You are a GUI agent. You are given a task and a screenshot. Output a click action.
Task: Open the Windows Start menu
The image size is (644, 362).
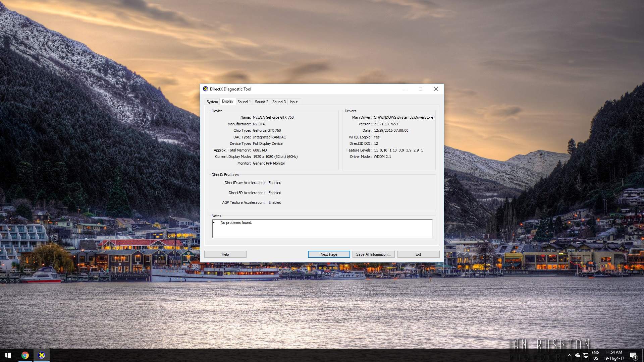click(x=8, y=355)
